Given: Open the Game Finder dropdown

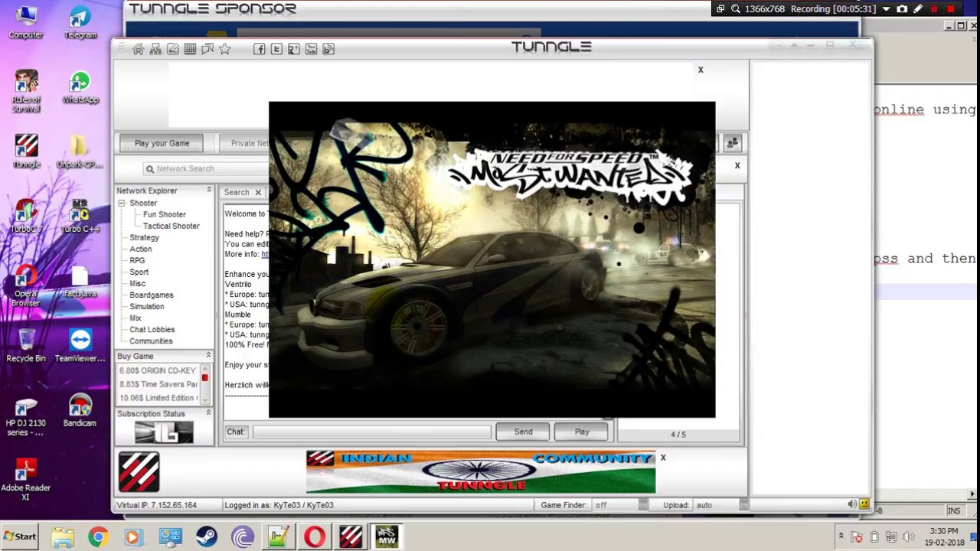Looking at the screenshot, I should [642, 505].
